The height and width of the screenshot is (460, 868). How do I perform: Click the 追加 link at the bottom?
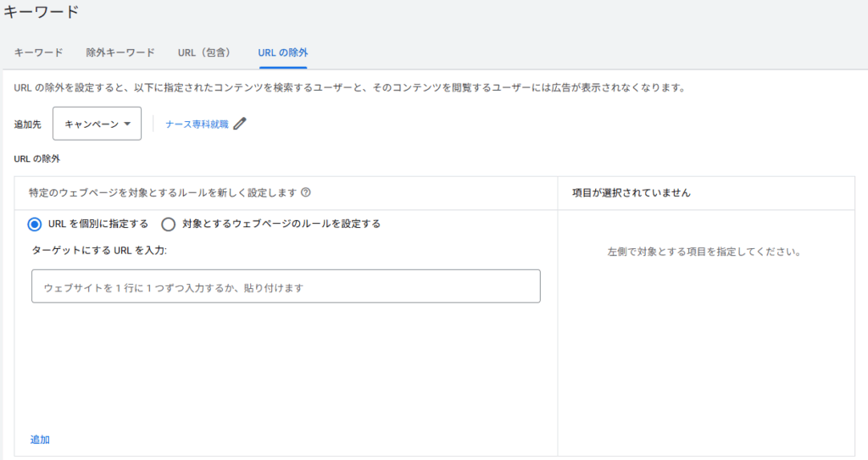tap(40, 440)
